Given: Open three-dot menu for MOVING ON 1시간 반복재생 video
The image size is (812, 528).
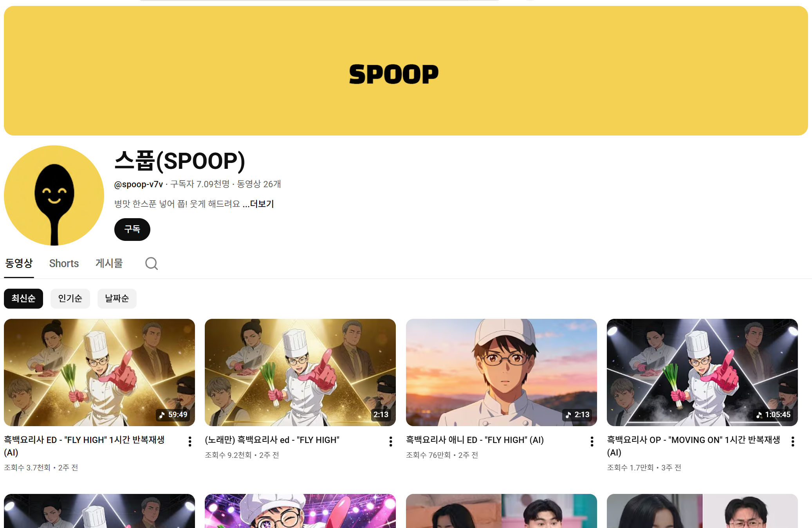Looking at the screenshot, I should [x=793, y=441].
